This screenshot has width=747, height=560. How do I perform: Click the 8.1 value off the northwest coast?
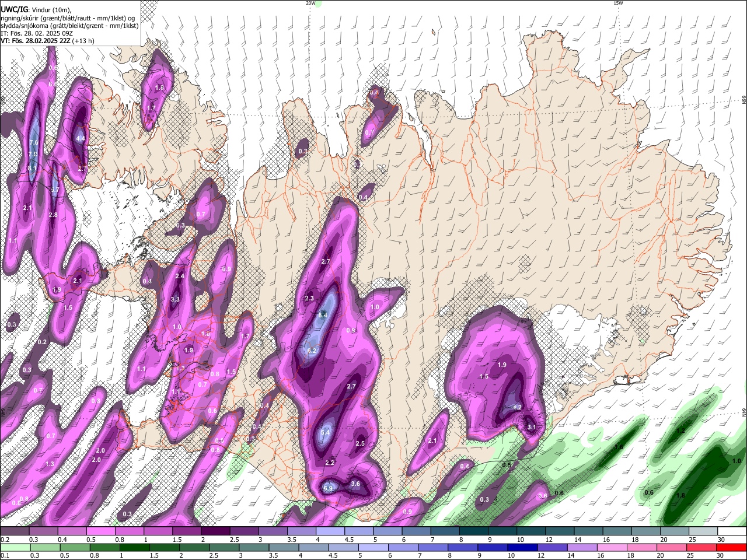click(x=32, y=169)
